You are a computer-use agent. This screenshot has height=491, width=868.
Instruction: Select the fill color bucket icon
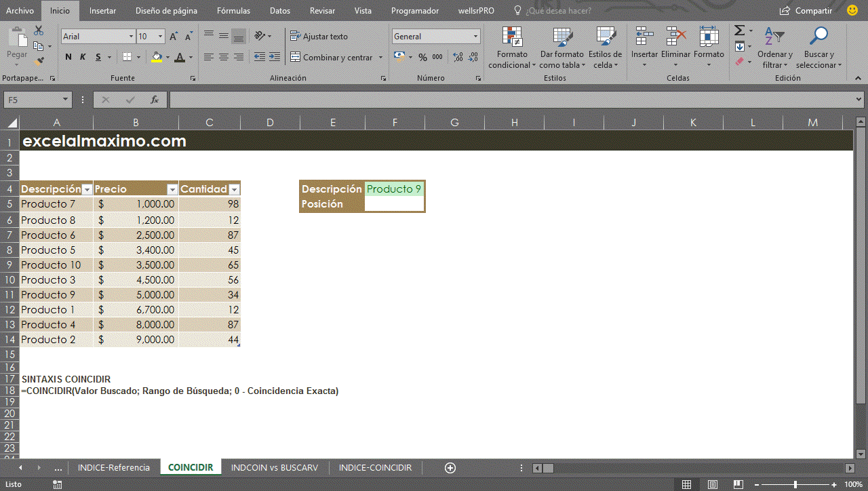click(x=157, y=57)
